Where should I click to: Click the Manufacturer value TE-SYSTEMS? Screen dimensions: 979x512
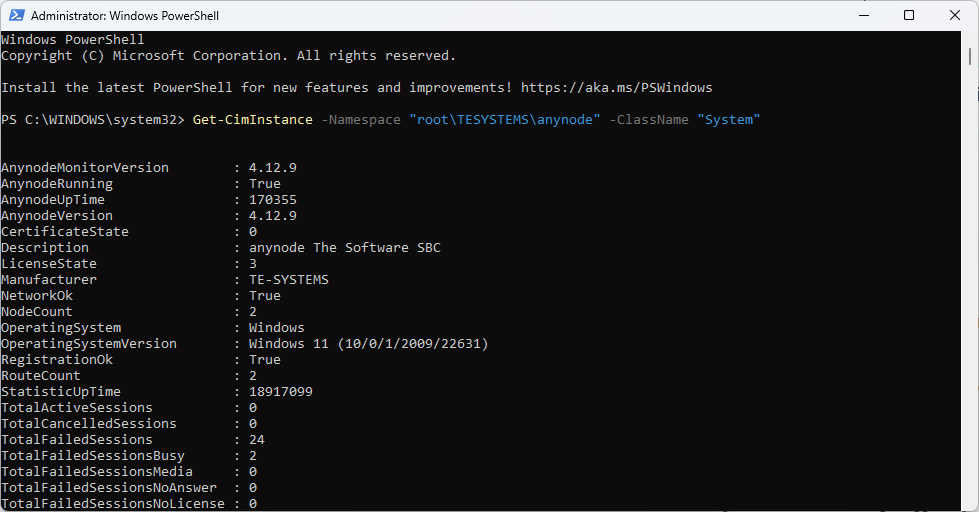pyautogui.click(x=289, y=279)
